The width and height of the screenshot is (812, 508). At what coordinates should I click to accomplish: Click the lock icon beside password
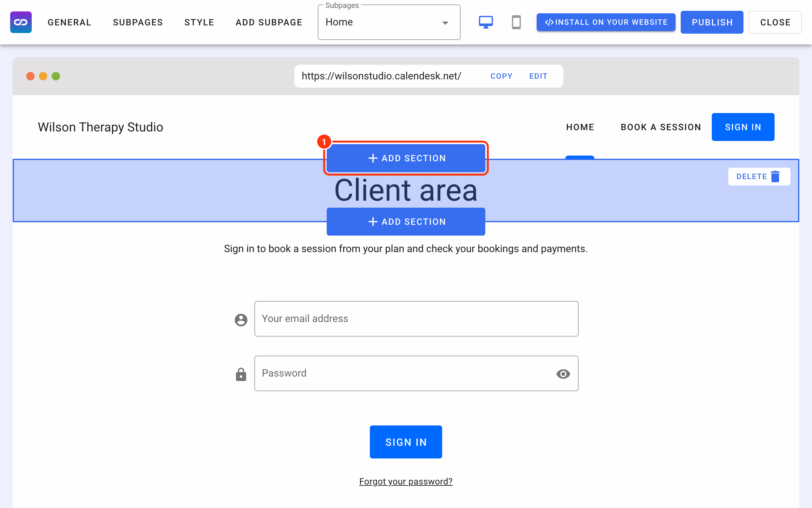(241, 374)
